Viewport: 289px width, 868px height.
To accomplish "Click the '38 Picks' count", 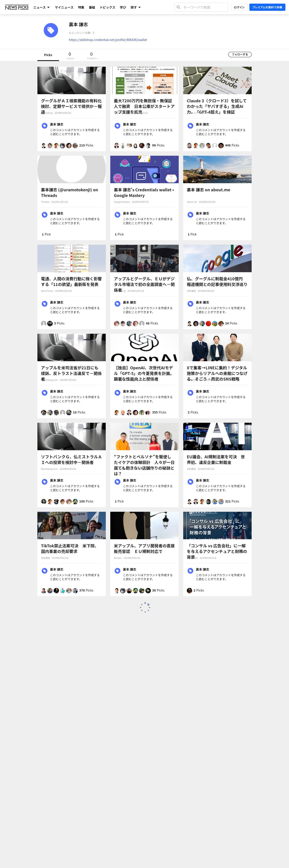I will coord(158,590).
